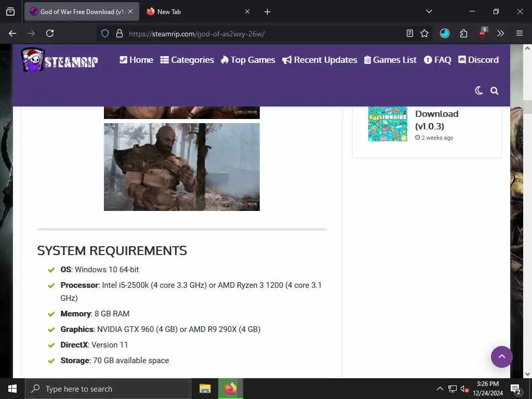
Task: Click 'DirectX: Version 11' line
Action: coord(95,345)
